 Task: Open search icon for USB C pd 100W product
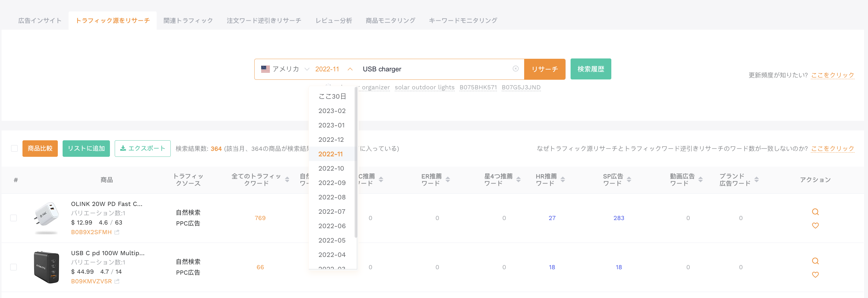(815, 261)
